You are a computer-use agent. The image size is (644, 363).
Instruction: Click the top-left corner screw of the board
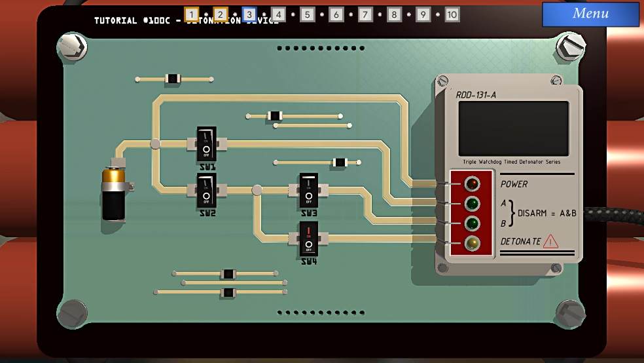(x=73, y=47)
